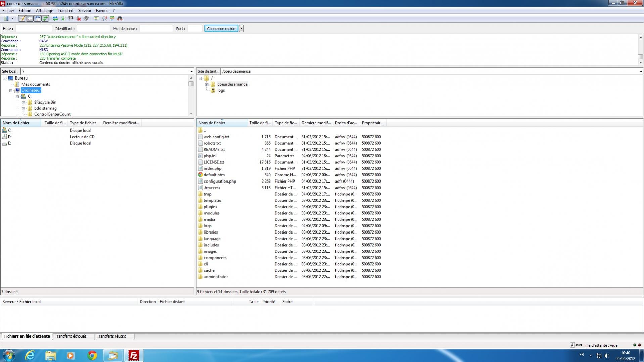Toggle local directory tree display
The height and width of the screenshot is (362, 644).
(30, 18)
